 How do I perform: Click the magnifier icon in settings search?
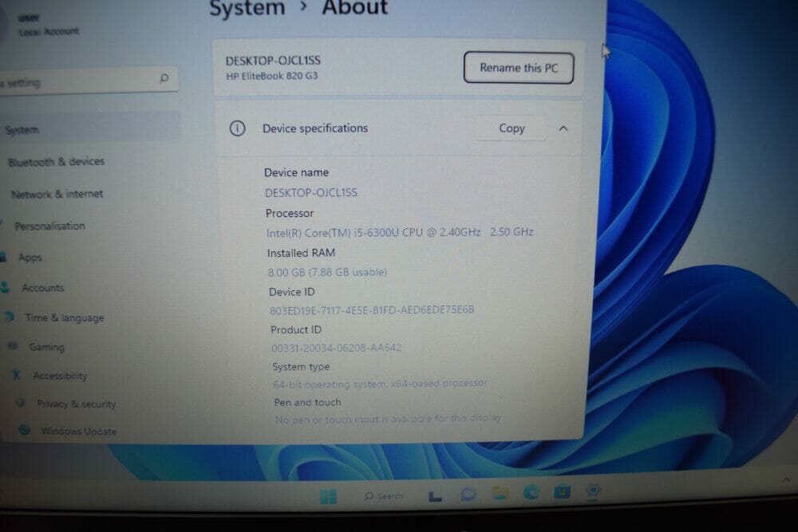click(164, 78)
